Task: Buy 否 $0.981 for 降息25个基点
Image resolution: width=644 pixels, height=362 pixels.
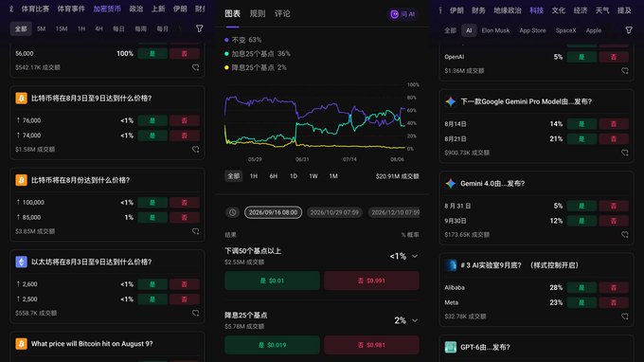Action: pos(371,345)
